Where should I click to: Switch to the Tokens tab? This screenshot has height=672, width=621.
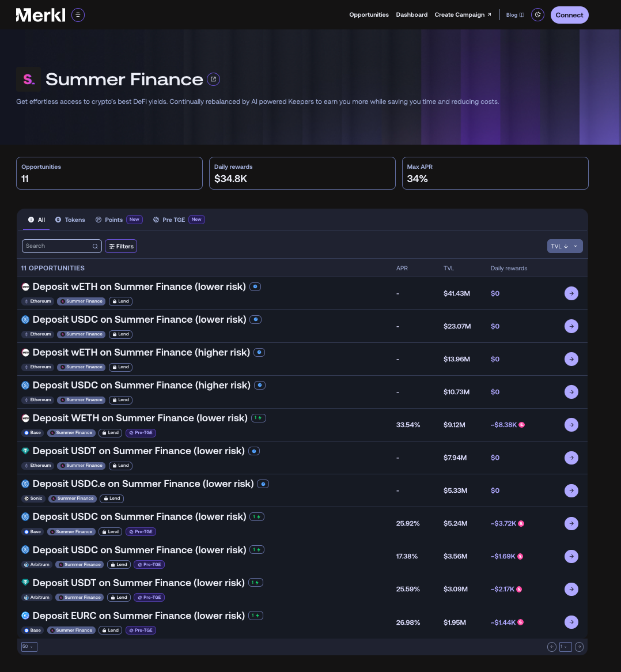pos(70,220)
